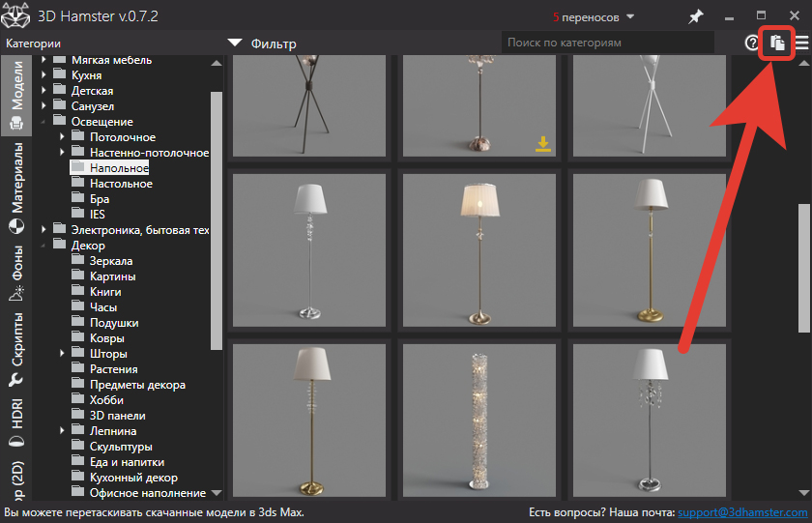Viewport: 812px width, 523px height.
Task: Click the Хобби folder icon
Action: coord(77,399)
